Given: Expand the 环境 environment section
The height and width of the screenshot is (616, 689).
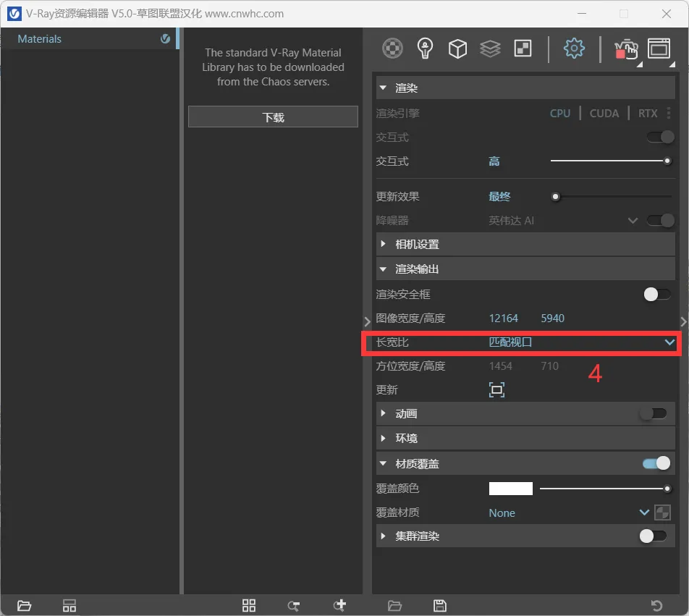Looking at the screenshot, I should 383,438.
